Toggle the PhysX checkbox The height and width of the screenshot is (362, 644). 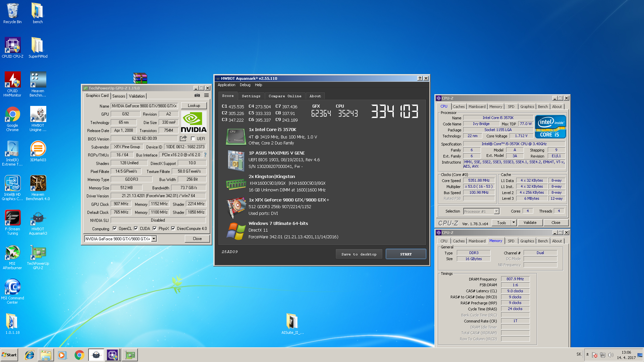point(155,229)
